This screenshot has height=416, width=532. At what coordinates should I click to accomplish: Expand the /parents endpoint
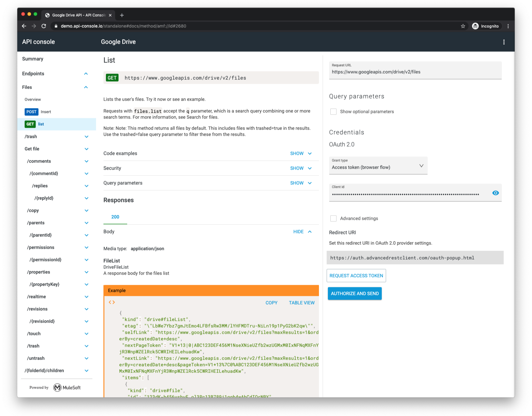pos(87,223)
